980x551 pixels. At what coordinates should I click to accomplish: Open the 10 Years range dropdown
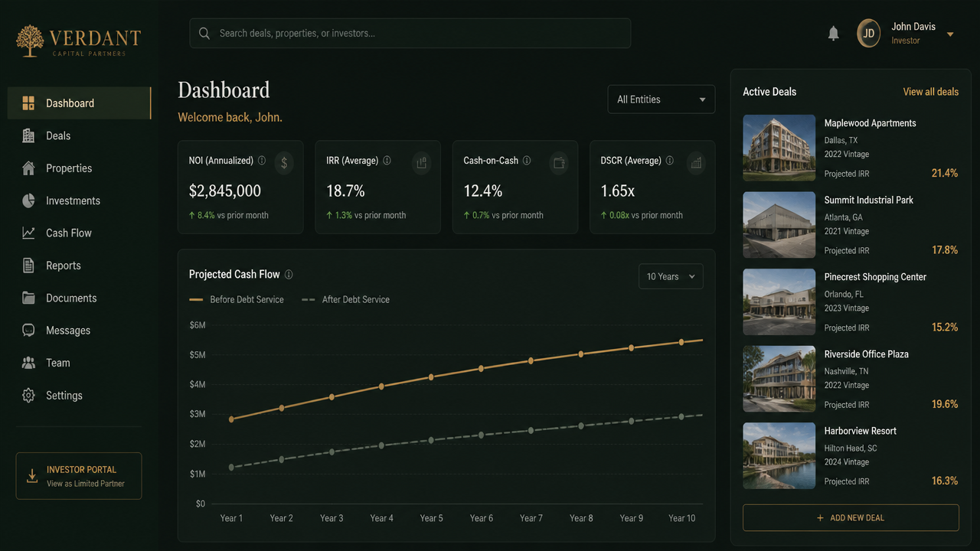click(x=671, y=277)
